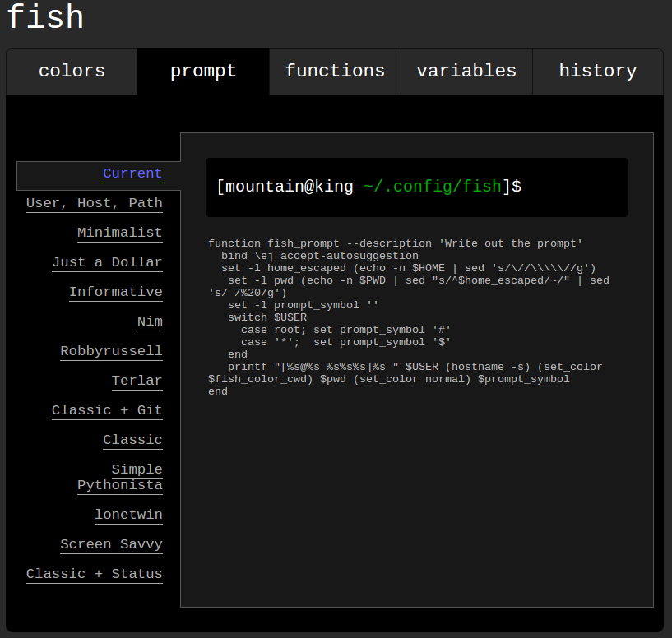Click the "case '*'; set prompt_symbol '$'" line
This screenshot has width=672, height=638.
pos(345,342)
